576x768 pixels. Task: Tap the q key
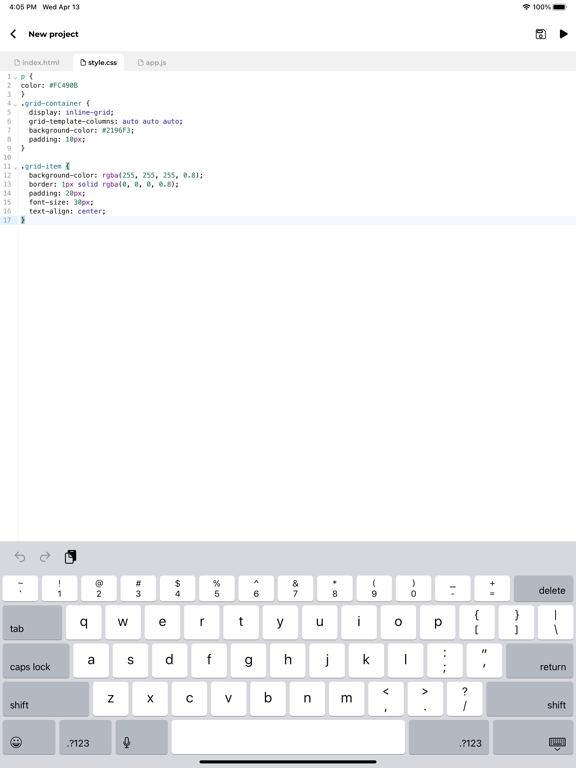point(84,622)
